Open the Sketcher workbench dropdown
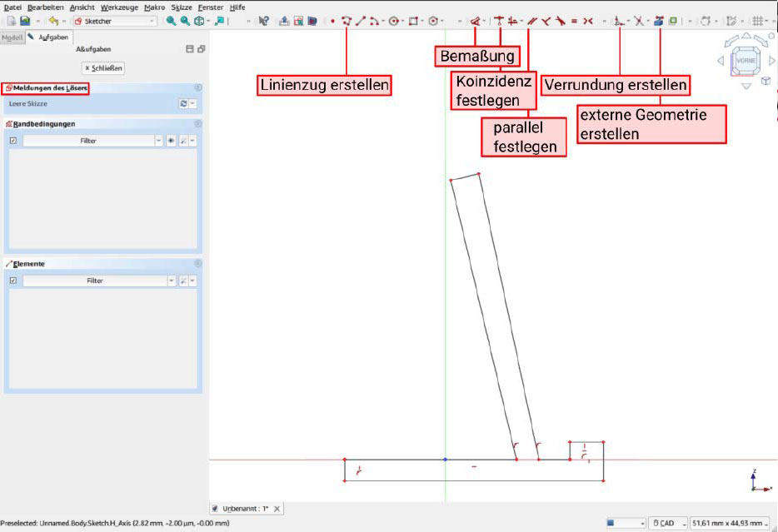The width and height of the screenshot is (778, 532). (113, 21)
